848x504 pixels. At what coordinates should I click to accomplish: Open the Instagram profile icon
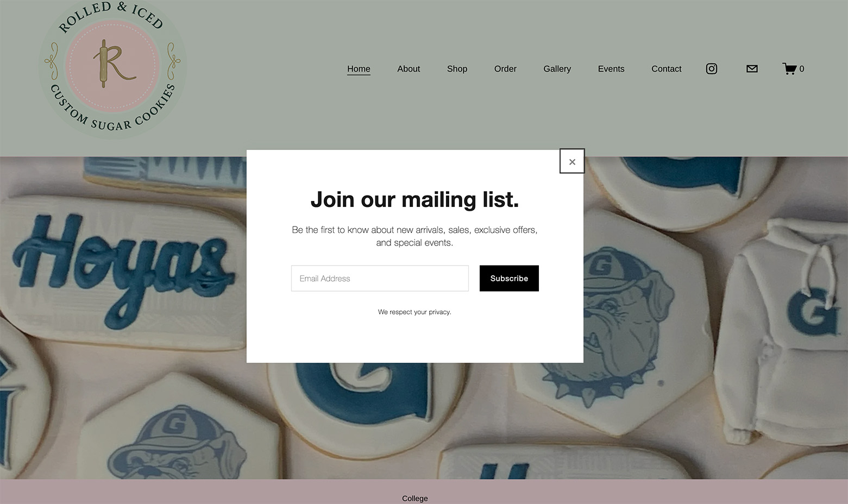[712, 68]
